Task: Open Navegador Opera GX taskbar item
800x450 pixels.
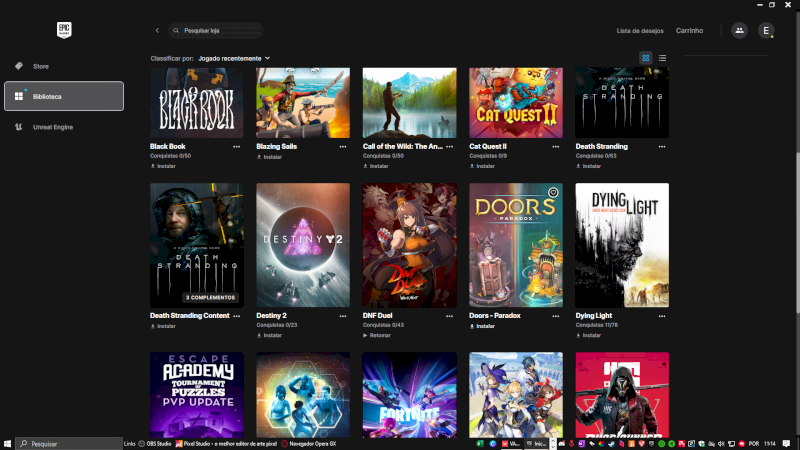Action: click(x=309, y=444)
